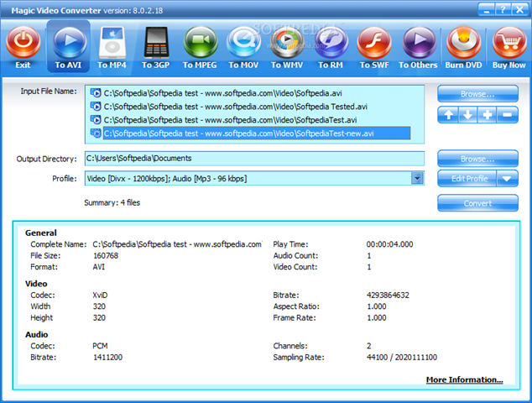
Task: Click the file icon beside Softpedia.avi
Action: point(96,92)
